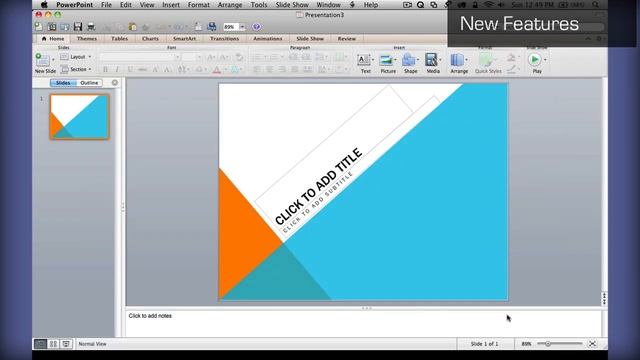640x360 pixels.
Task: Click the Picture insert icon
Action: point(386,60)
